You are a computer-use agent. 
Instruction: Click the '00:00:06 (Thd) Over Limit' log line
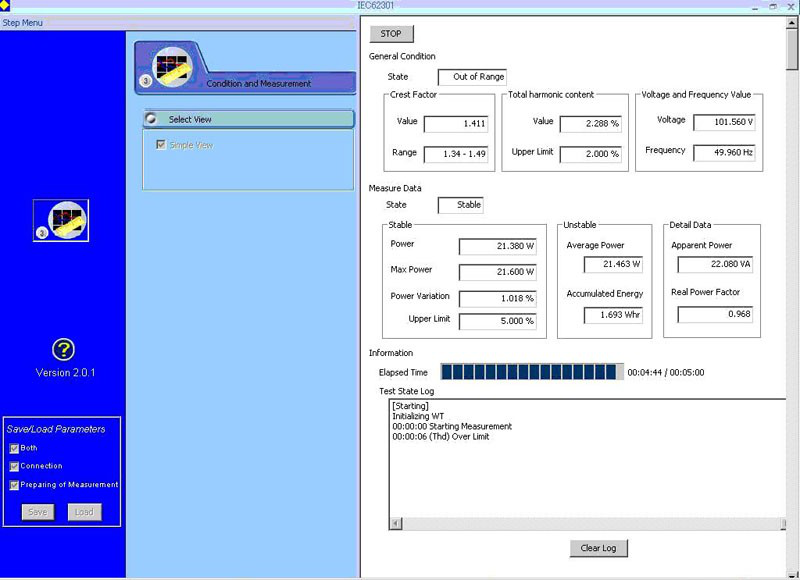coord(441,437)
